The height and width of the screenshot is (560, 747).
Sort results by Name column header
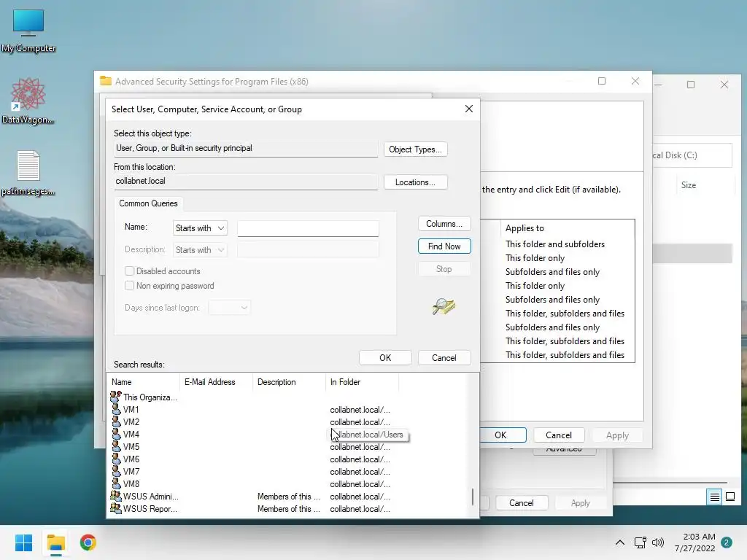143,382
